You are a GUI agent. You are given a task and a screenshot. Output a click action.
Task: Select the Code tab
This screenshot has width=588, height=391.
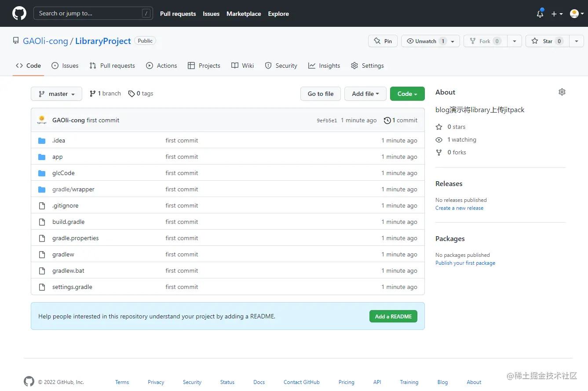[x=28, y=66]
